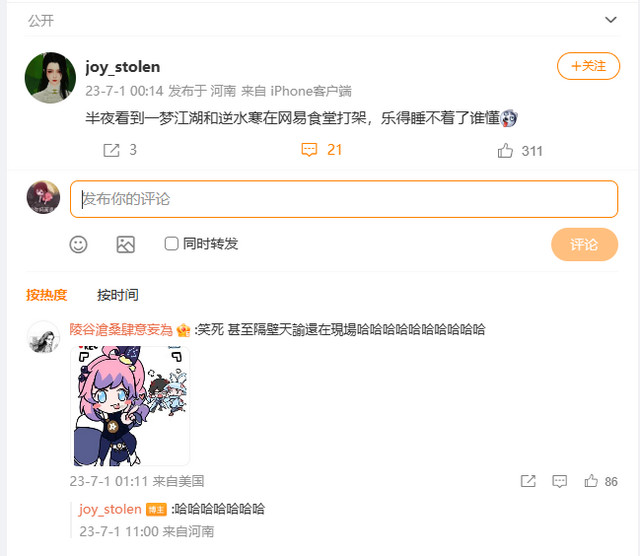Screen dimensions: 640x556
Task: Click joy_stolen's profile avatar
Action: pos(50,78)
